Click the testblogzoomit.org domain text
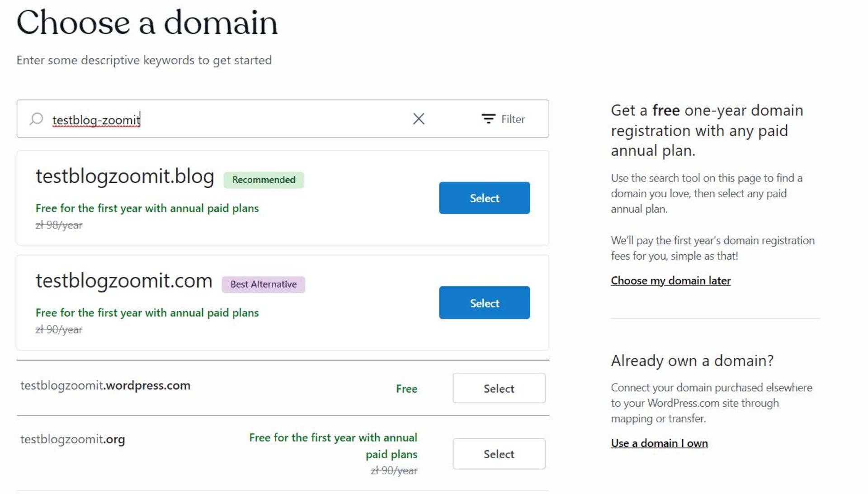The width and height of the screenshot is (868, 494). coord(72,439)
